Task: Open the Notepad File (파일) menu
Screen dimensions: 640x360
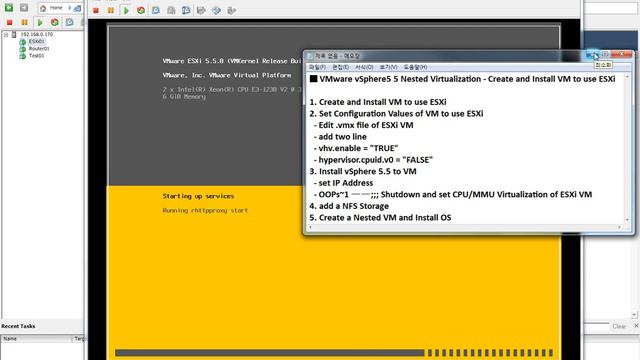Action: pos(317,67)
